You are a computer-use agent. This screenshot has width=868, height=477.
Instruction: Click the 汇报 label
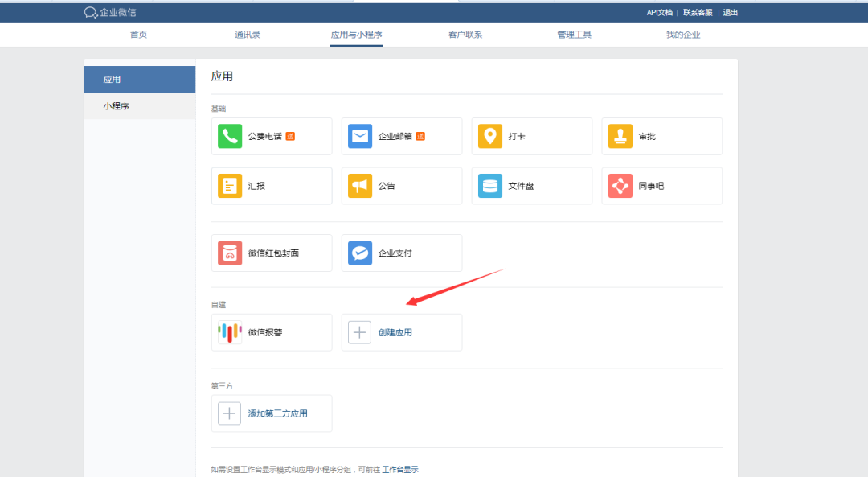coord(257,186)
